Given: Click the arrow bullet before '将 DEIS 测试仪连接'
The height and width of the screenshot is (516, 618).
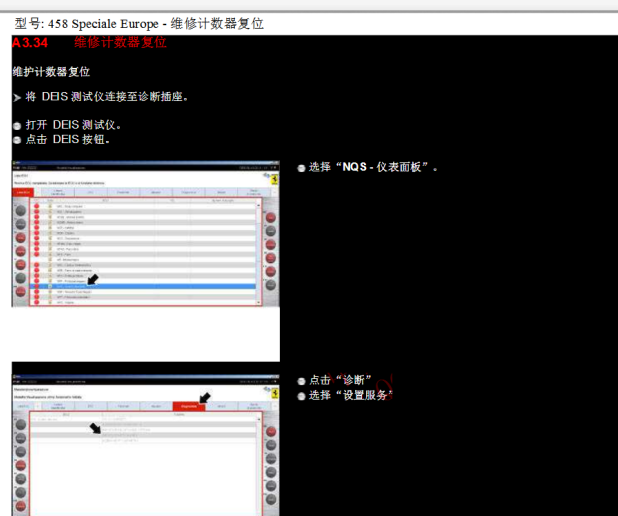Looking at the screenshot, I should coord(17,97).
